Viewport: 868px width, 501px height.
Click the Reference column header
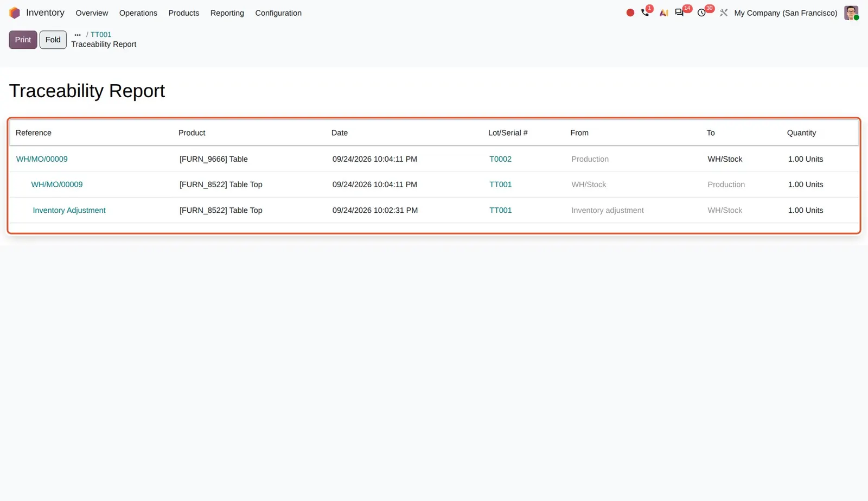(34, 133)
